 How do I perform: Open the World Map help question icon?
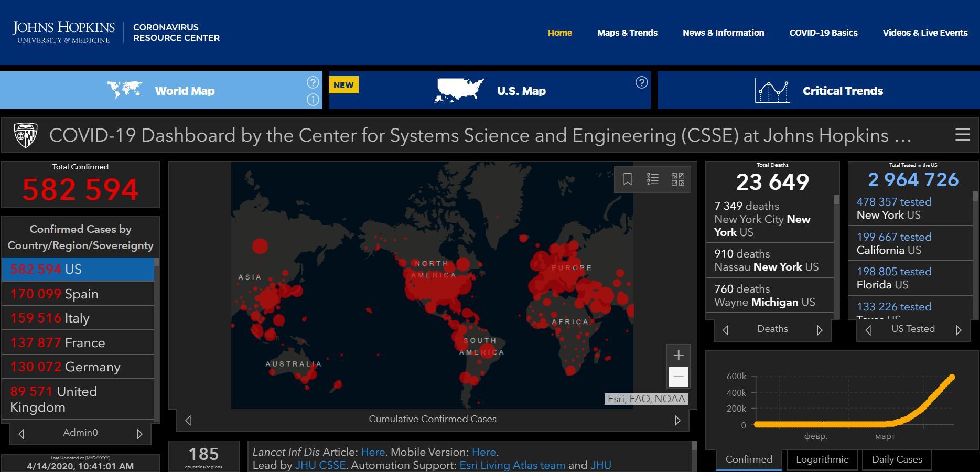tap(313, 82)
